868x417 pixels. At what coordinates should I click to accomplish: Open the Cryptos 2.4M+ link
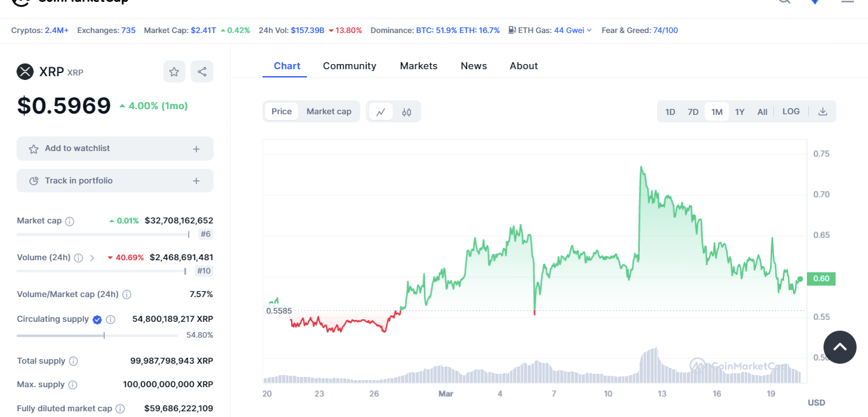tap(57, 30)
